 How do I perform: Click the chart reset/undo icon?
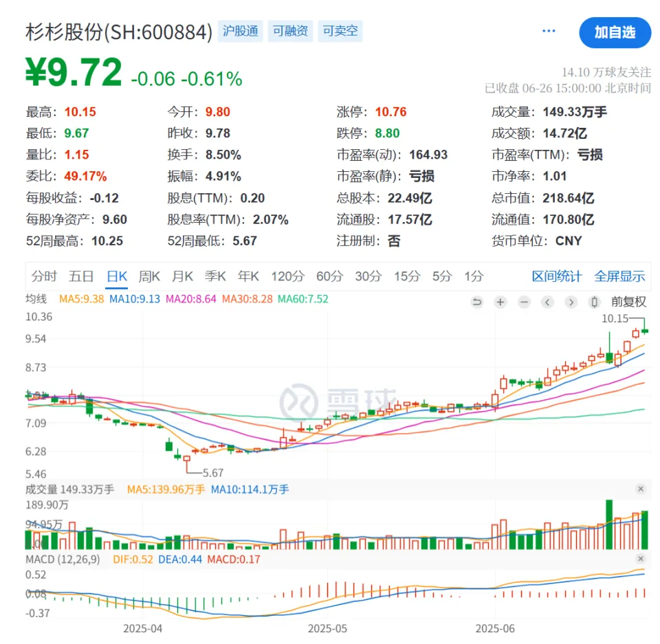(476, 302)
